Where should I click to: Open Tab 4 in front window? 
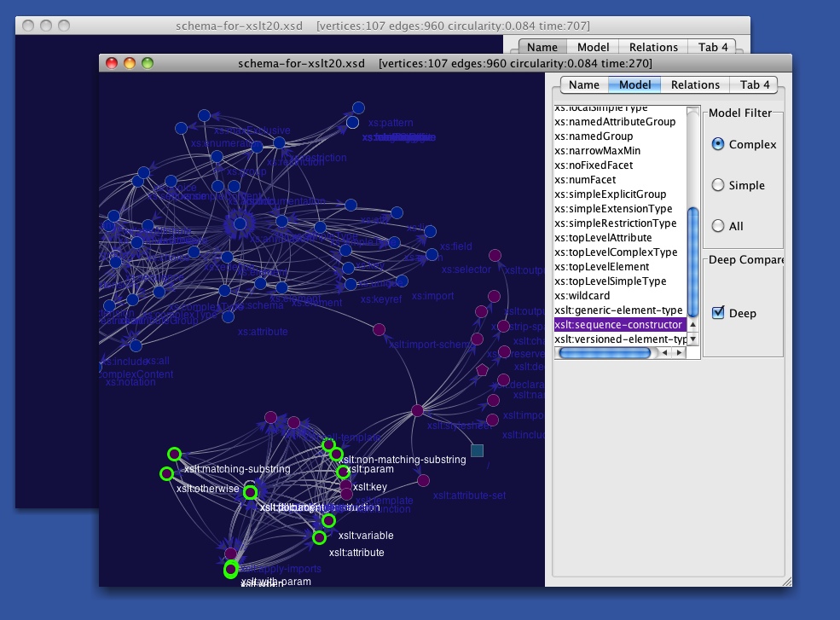(x=754, y=84)
